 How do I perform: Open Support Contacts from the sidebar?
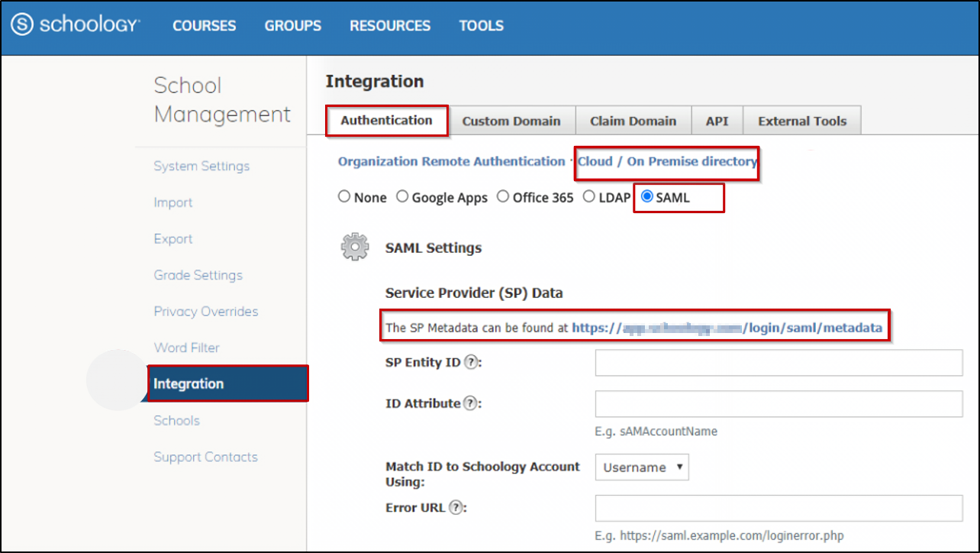coord(205,457)
